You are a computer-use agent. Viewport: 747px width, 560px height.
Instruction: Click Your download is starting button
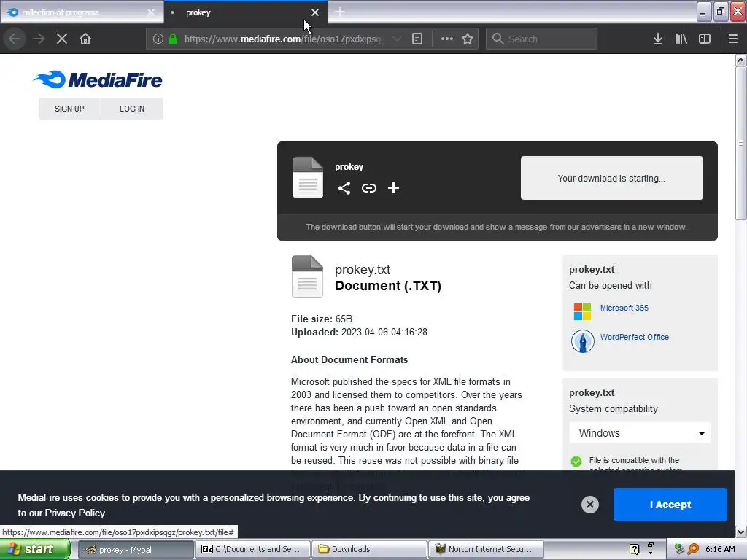click(x=612, y=178)
